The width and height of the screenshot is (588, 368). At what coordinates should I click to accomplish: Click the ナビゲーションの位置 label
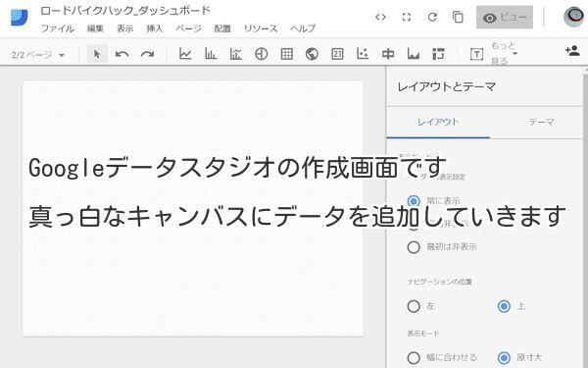pyautogui.click(x=439, y=282)
